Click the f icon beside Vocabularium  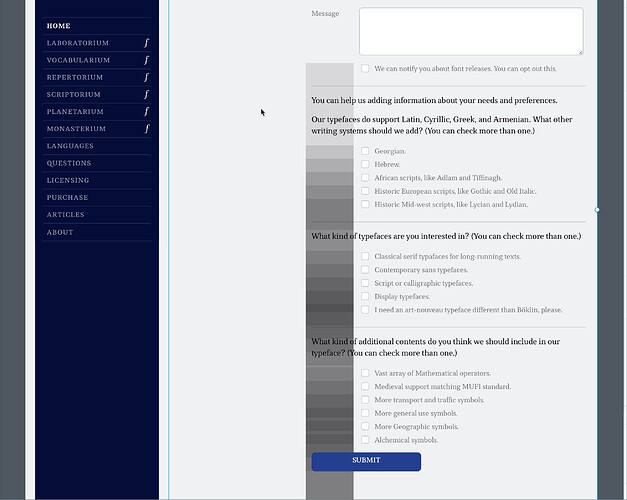pyautogui.click(x=146, y=60)
